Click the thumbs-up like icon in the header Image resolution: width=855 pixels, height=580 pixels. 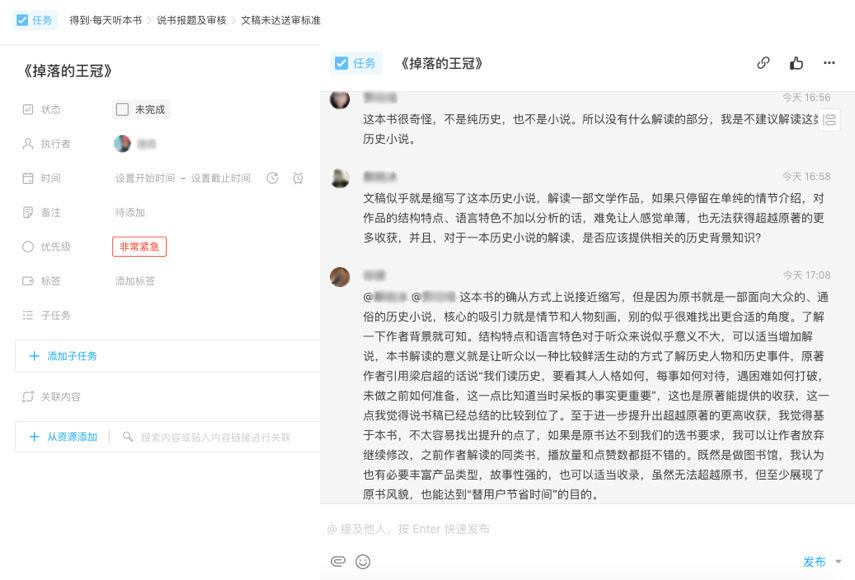(796, 62)
